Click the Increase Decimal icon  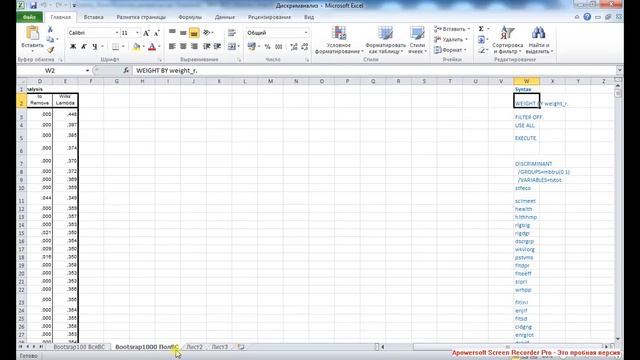pos(294,47)
